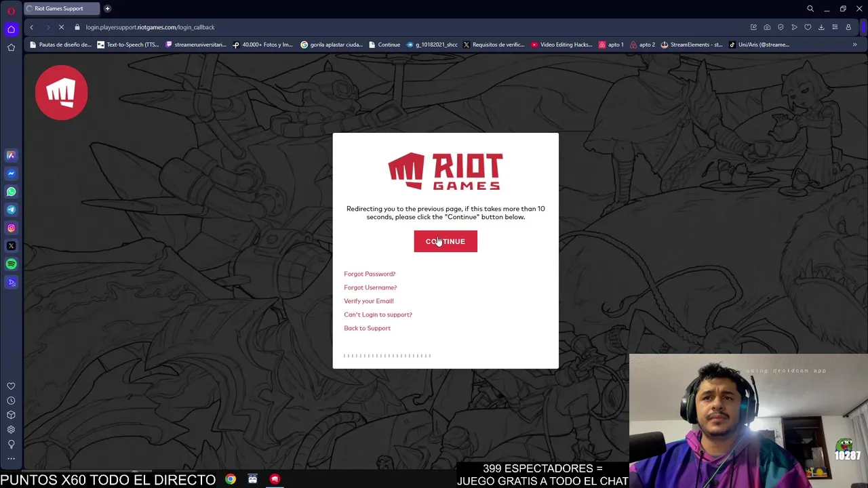Open the toolbar play/flow arrow icon
The height and width of the screenshot is (488, 868).
coord(794,27)
